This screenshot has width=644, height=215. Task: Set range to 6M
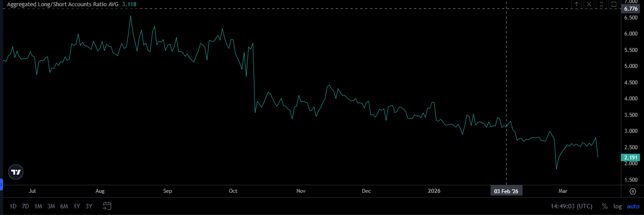click(x=64, y=206)
